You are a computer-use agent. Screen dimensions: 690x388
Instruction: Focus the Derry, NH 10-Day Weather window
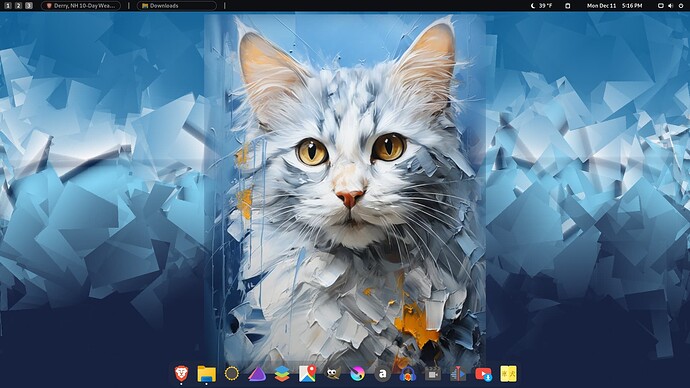(x=81, y=6)
